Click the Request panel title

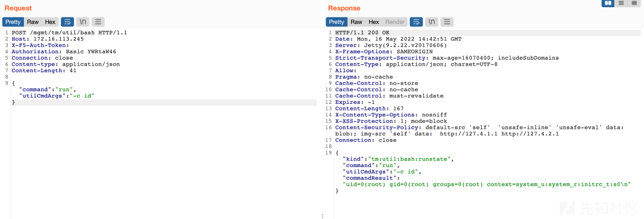point(18,8)
